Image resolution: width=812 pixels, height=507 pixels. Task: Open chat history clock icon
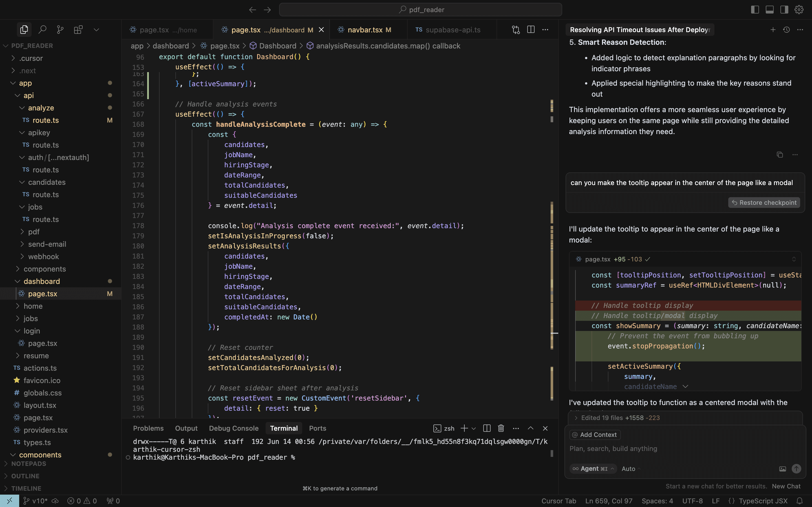point(786,30)
